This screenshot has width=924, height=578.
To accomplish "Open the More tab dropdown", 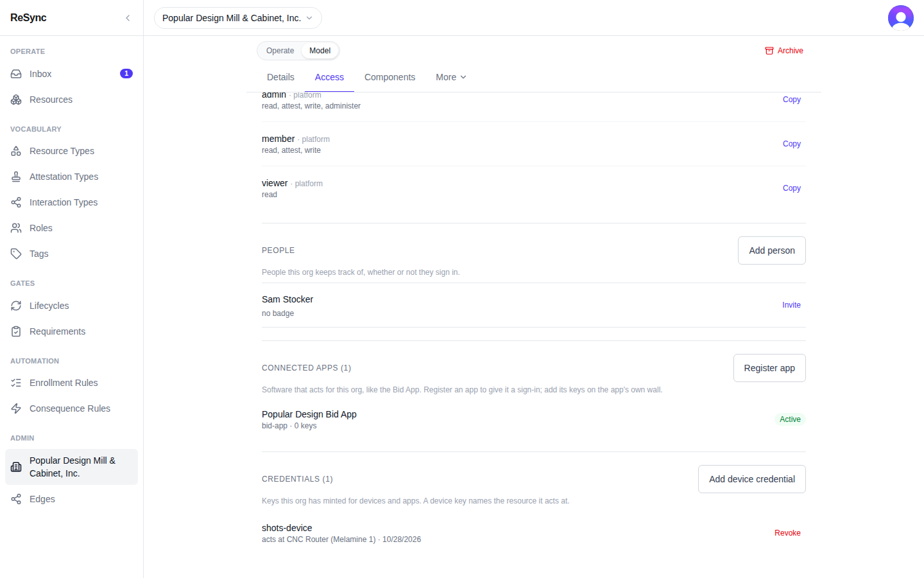I will click(451, 77).
